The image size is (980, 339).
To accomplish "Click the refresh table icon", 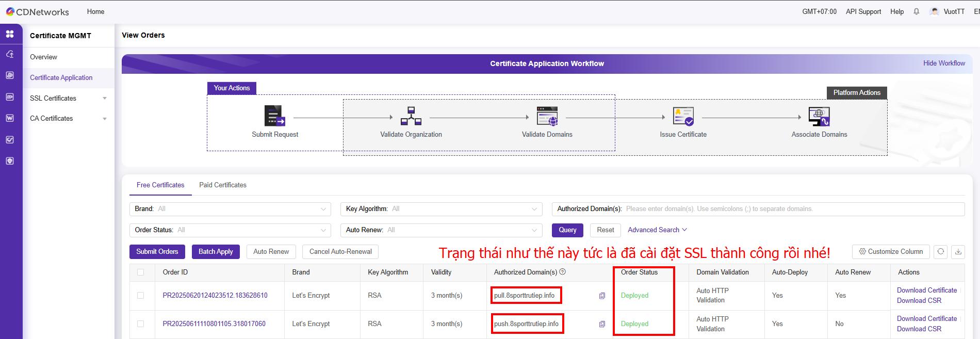I will (941, 252).
